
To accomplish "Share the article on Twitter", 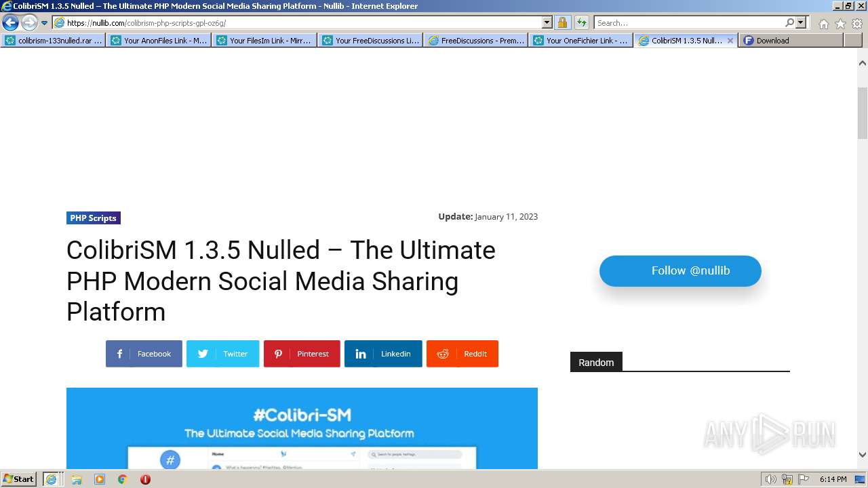I will [x=223, y=354].
